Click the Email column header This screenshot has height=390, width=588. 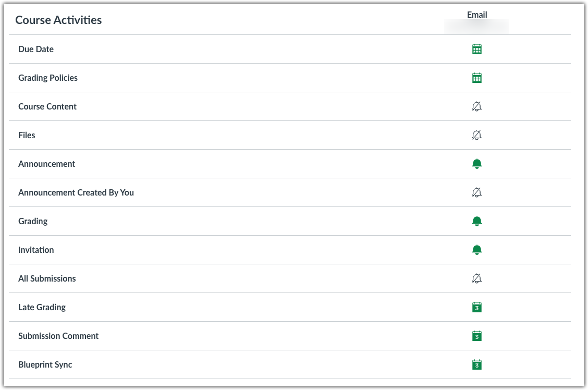[477, 15]
